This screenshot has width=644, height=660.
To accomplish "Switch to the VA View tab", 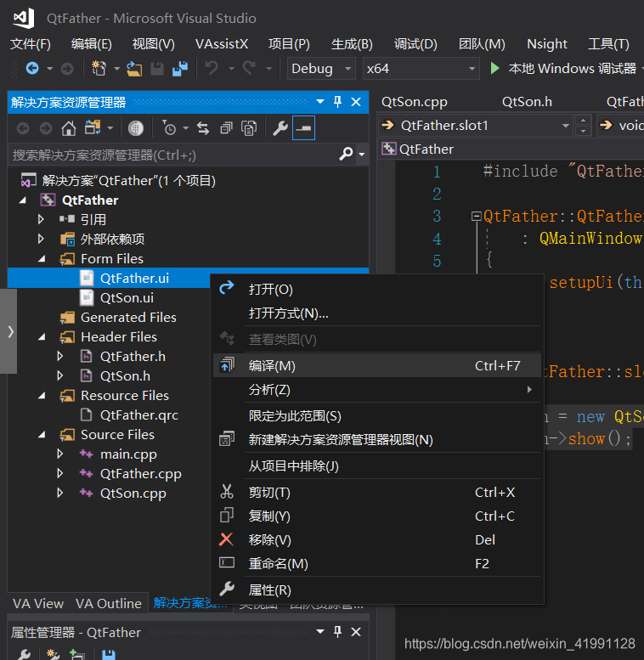I will [38, 604].
